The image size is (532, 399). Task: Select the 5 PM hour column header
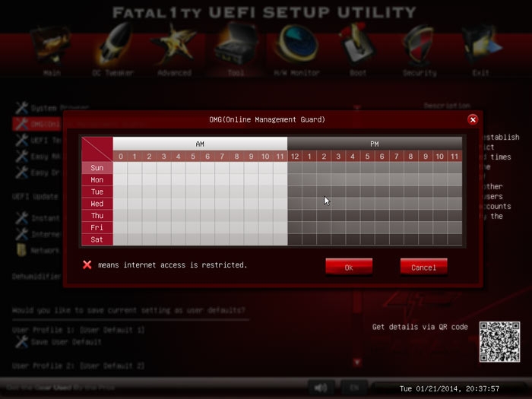point(367,157)
